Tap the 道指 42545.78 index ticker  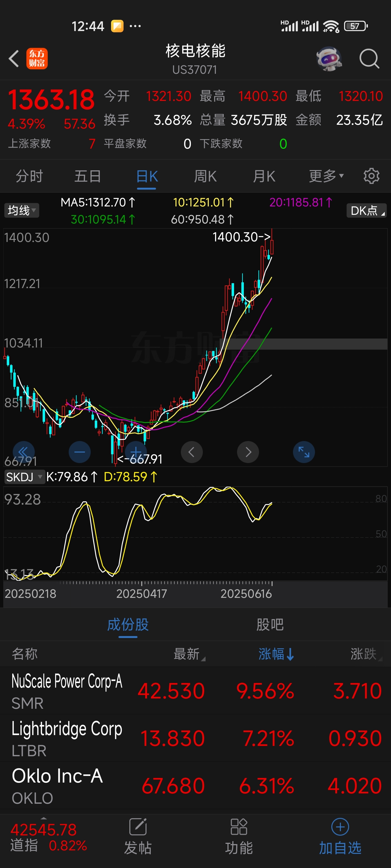(x=49, y=837)
